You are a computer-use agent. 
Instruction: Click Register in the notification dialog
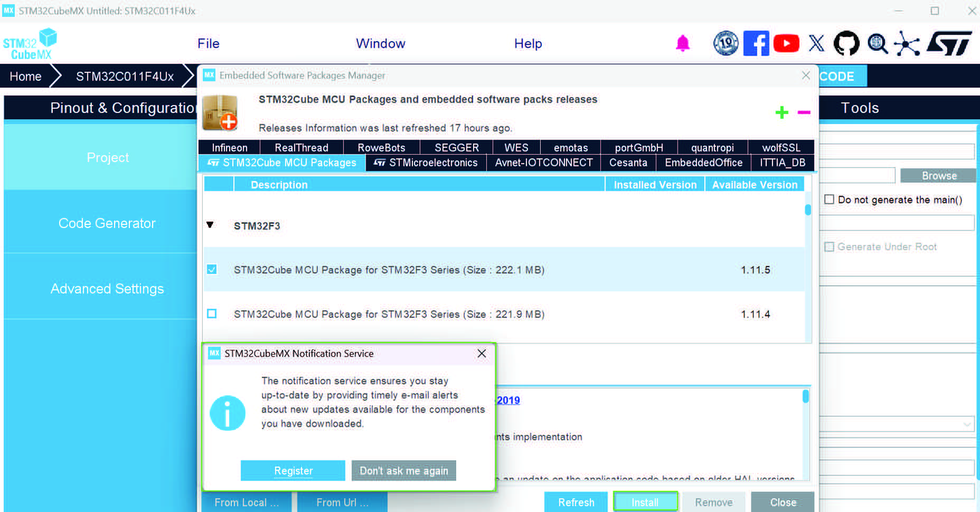click(x=293, y=470)
